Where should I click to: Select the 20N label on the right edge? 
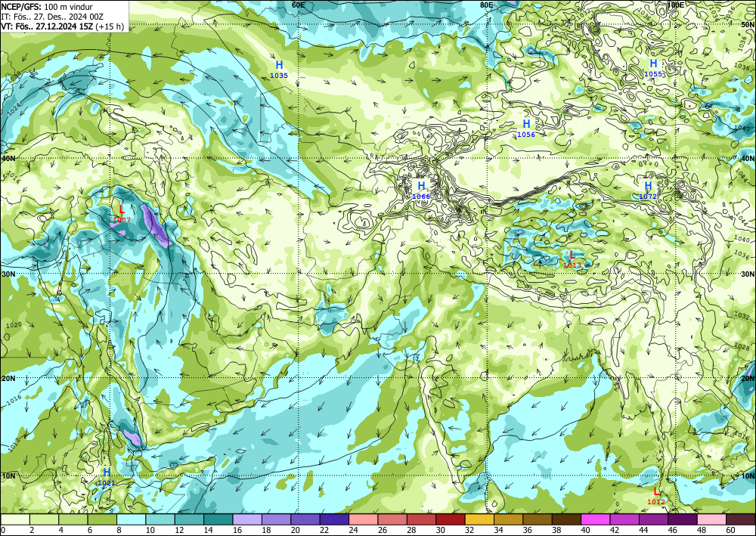click(x=748, y=379)
